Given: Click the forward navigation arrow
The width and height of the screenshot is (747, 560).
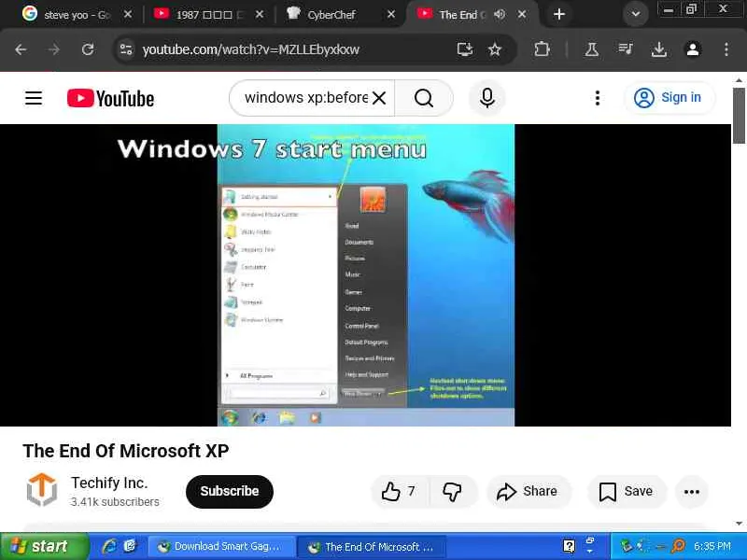Looking at the screenshot, I should click(x=54, y=49).
